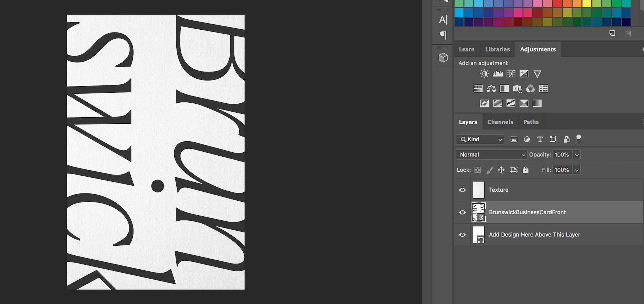Open the Paragraph panel icon
The image size is (644, 304).
tap(443, 35)
